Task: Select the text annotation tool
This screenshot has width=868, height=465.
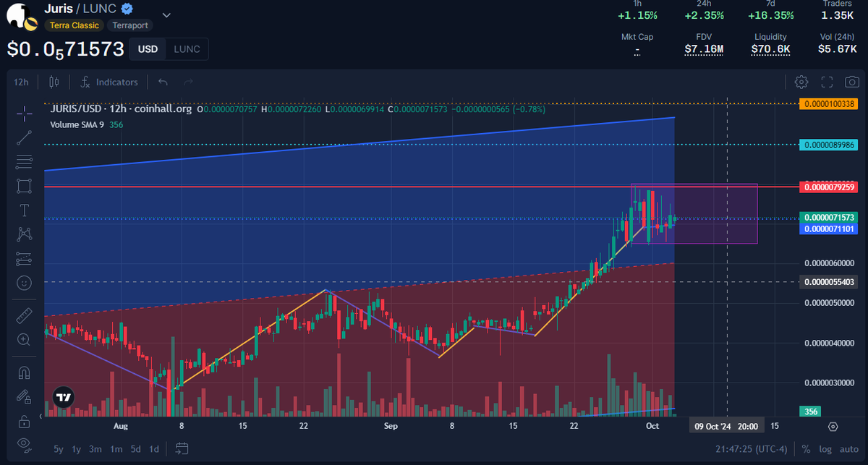Action: 24,210
